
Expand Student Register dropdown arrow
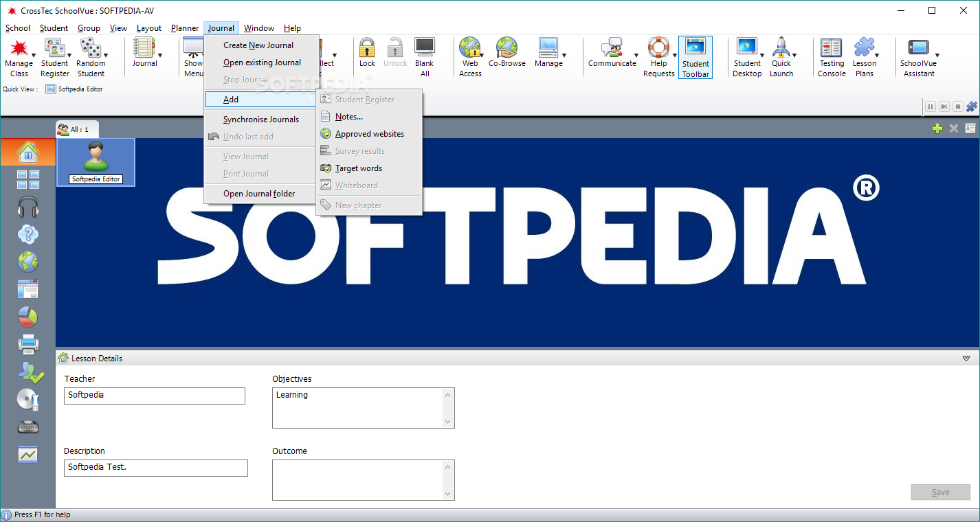69,56
